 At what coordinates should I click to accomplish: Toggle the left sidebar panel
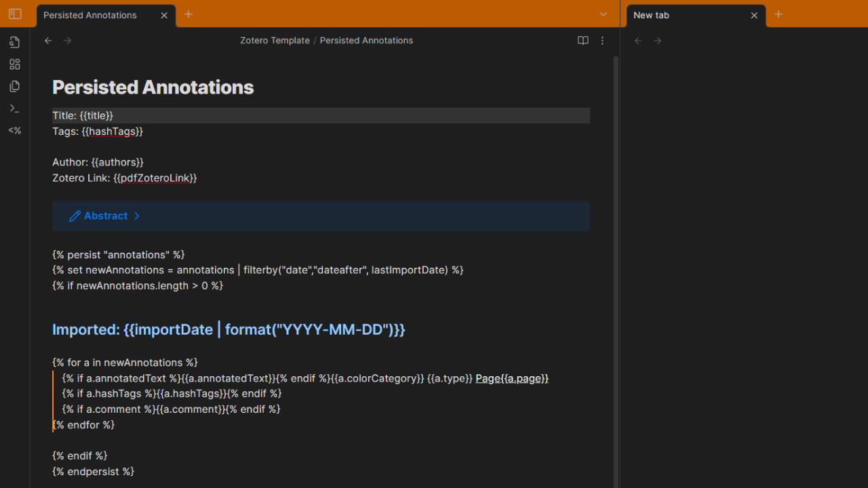[15, 14]
